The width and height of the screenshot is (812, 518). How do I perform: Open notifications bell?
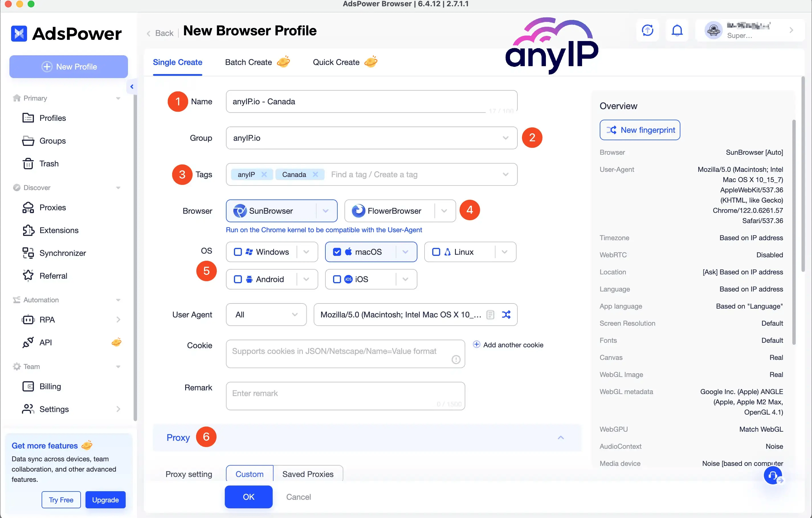[x=677, y=30]
